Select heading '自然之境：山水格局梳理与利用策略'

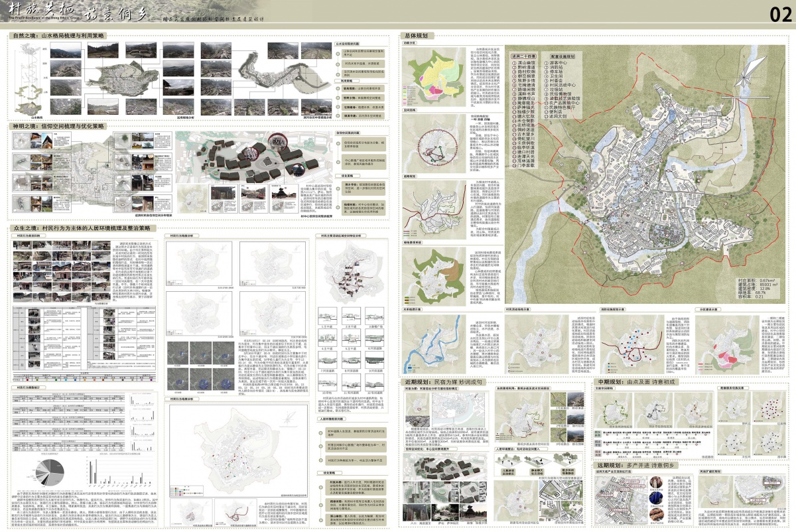tap(58, 36)
